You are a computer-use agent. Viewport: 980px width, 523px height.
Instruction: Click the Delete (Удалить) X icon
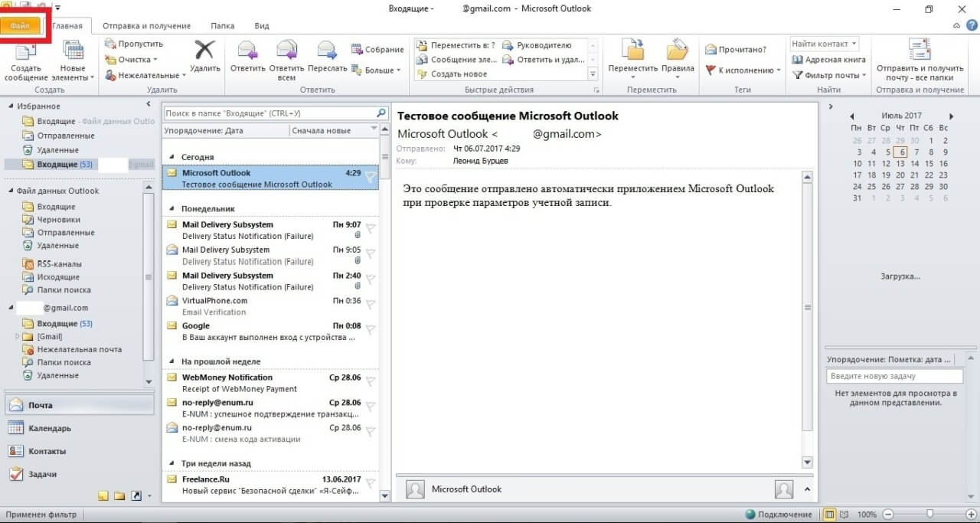(x=204, y=51)
